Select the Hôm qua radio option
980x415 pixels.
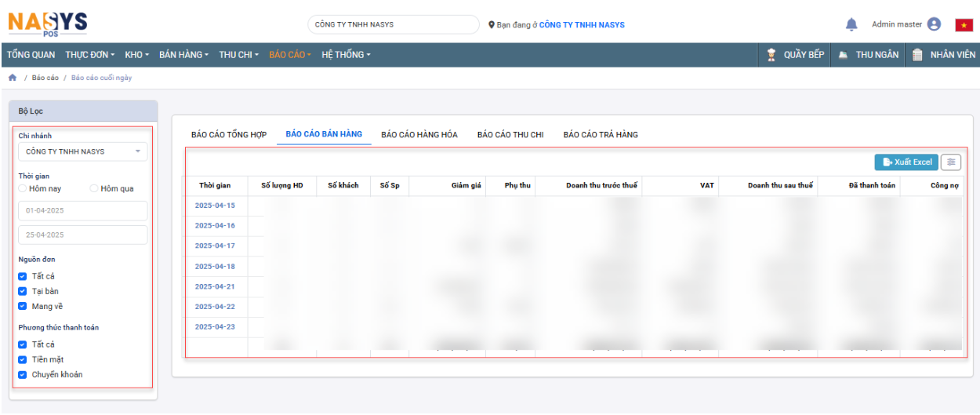(x=94, y=189)
